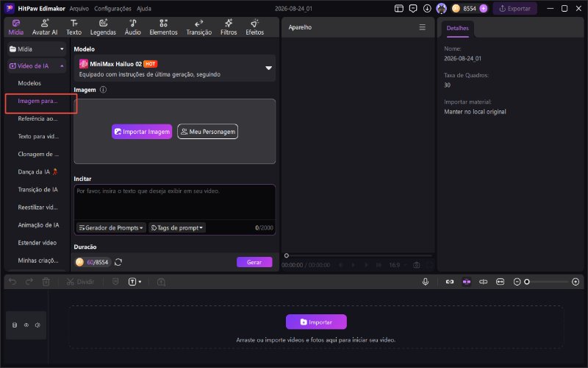Image resolution: width=588 pixels, height=368 pixels.
Task: Select Texto para vídeo in the sidebar
Action: [38, 136]
